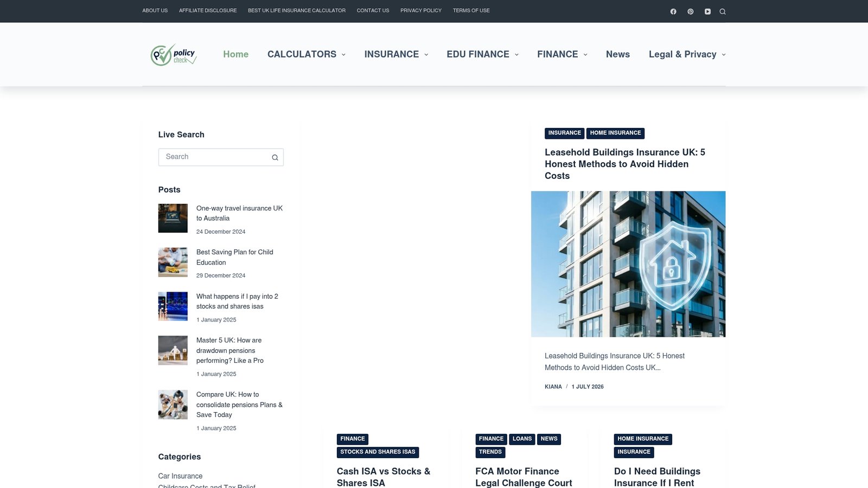Open the Privacy Policy top link
This screenshot has height=488, width=868.
pyautogui.click(x=421, y=11)
